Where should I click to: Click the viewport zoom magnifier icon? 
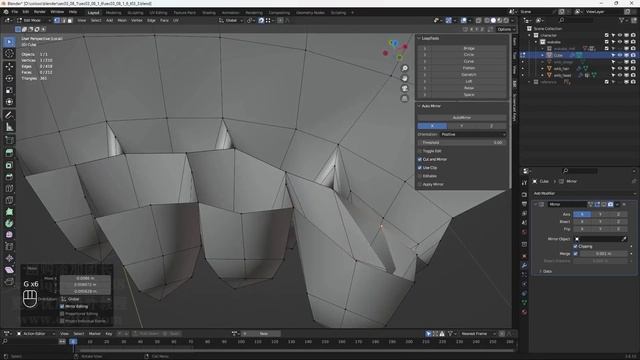tap(404, 68)
